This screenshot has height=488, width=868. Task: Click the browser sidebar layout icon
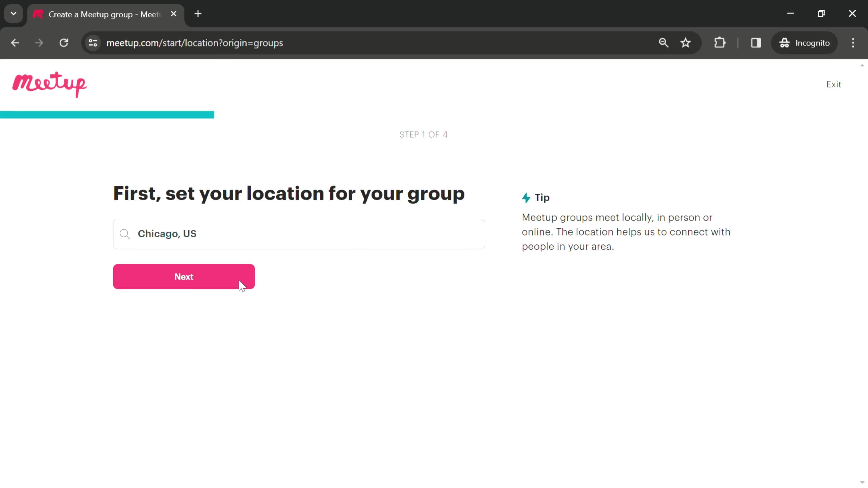point(756,42)
